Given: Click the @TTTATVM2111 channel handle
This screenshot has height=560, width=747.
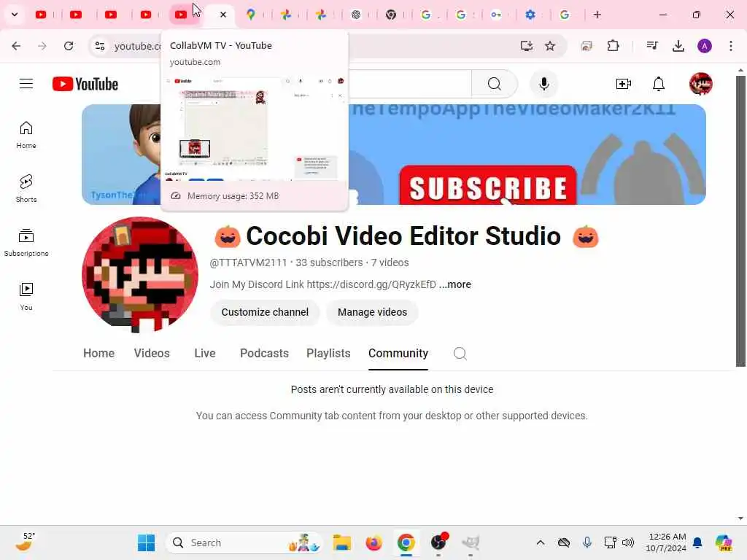Looking at the screenshot, I should pos(248,262).
